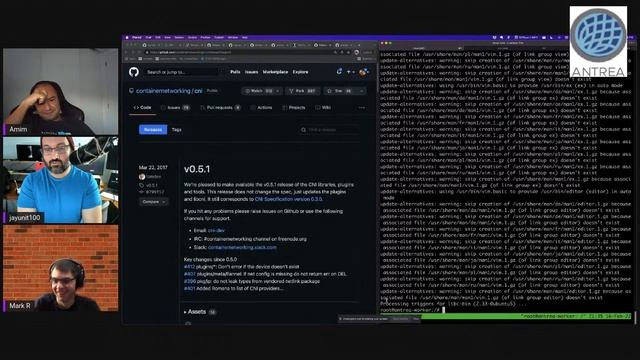Switch to the Actions tab
The height and width of the screenshot is (360, 640).
(x=262, y=107)
